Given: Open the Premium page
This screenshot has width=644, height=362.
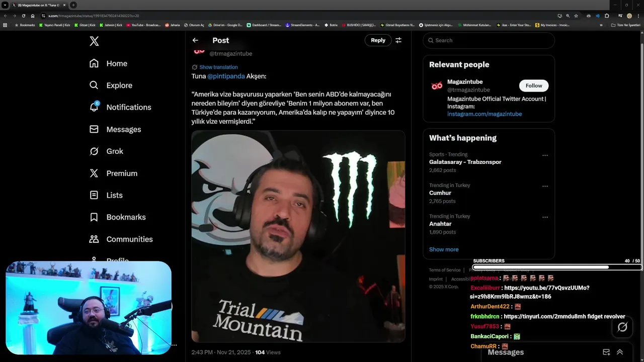Looking at the screenshot, I should [113, 173].
